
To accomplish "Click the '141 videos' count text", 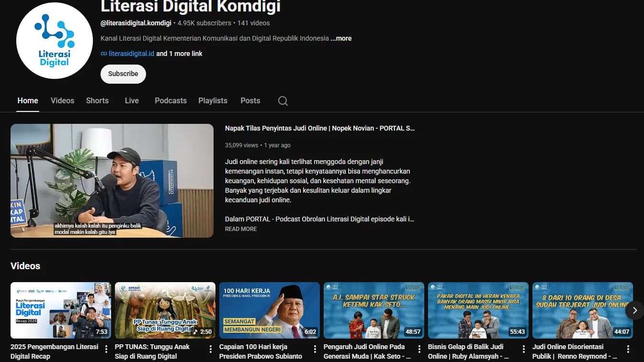I will pyautogui.click(x=254, y=23).
